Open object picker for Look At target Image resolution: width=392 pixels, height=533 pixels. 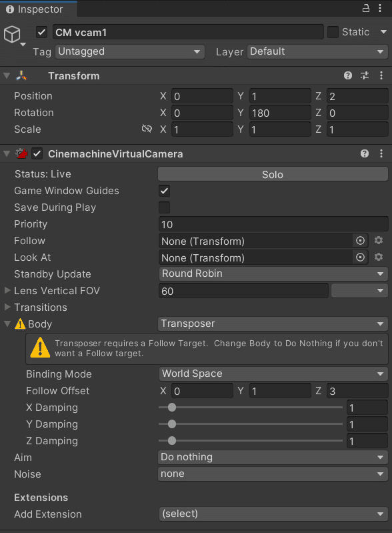(360, 257)
